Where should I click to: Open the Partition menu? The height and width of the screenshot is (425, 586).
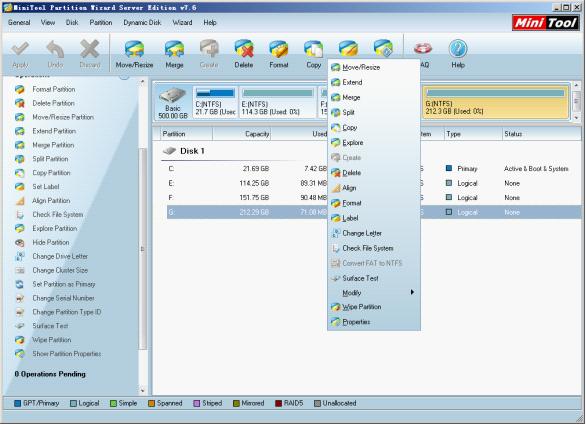click(101, 22)
